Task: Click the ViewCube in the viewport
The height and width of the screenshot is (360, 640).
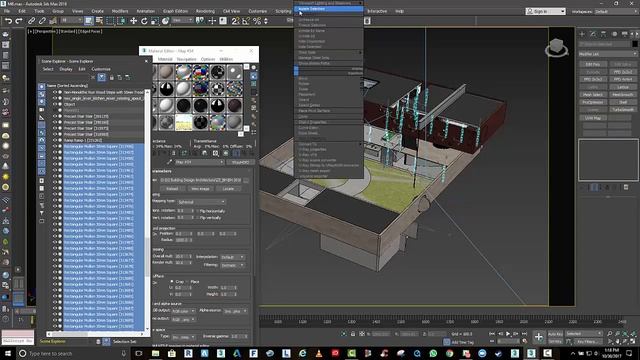Action: point(556,47)
